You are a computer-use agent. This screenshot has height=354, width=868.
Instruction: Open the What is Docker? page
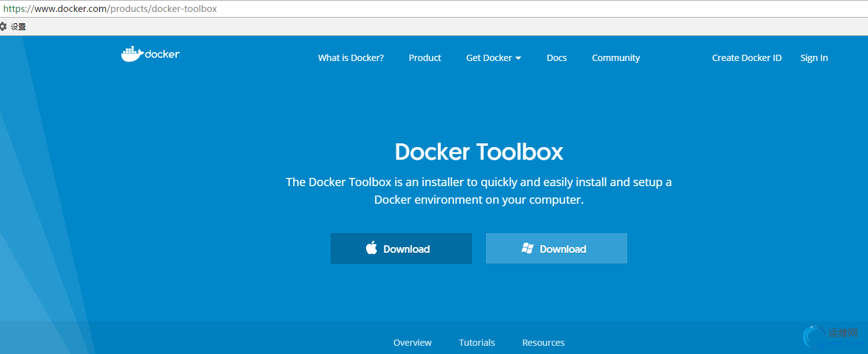351,58
